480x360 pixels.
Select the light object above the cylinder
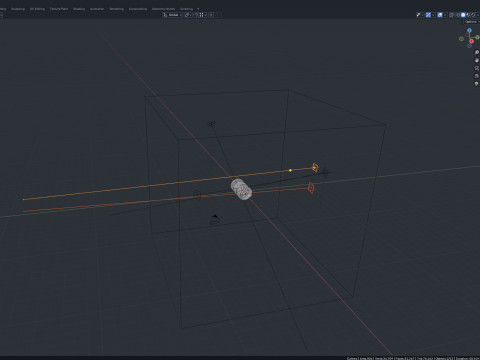(211, 124)
